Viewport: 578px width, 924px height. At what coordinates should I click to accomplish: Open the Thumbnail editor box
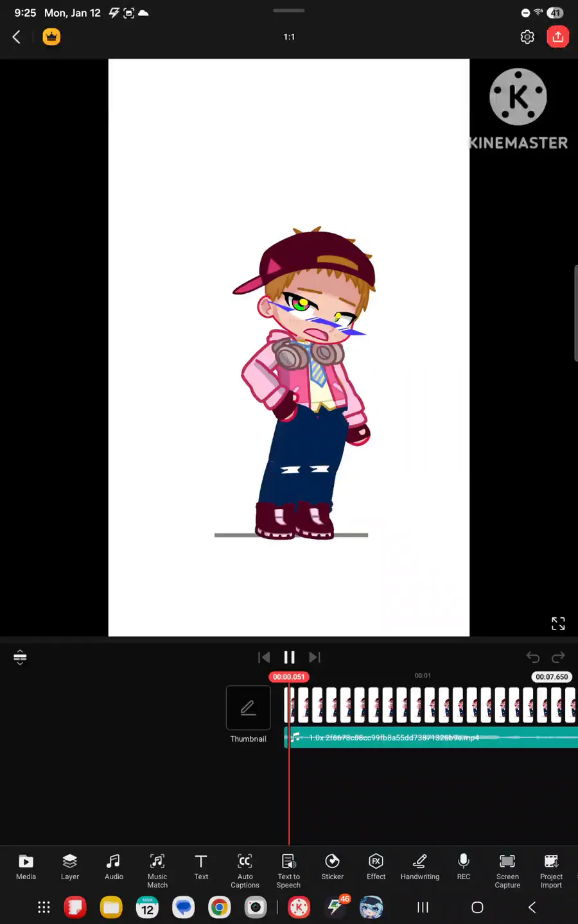pos(249,708)
